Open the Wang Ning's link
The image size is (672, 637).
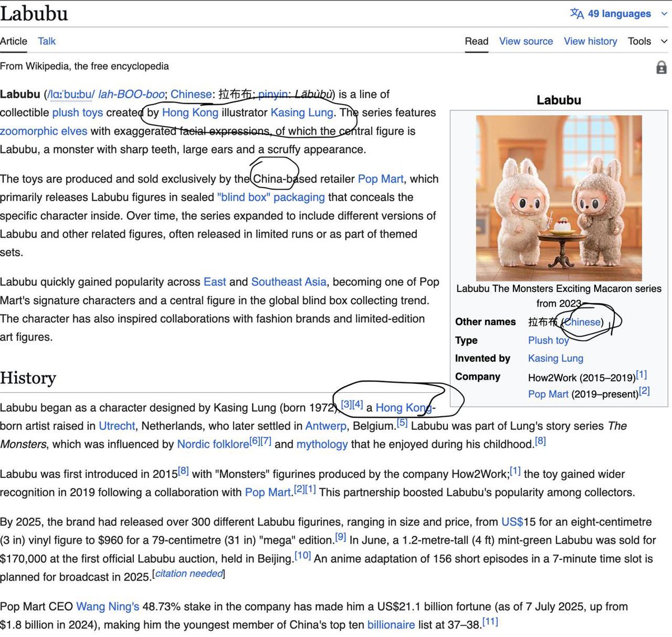pos(108,607)
